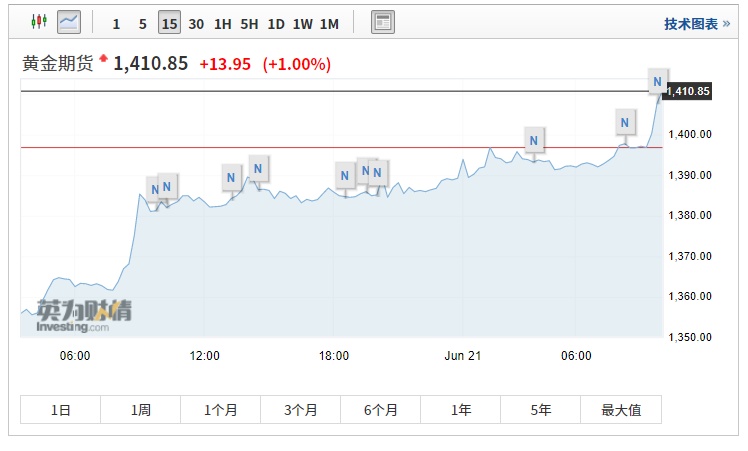This screenshot has height=451, width=748.
Task: Click the Investing.com watermark logo
Action: [84, 316]
